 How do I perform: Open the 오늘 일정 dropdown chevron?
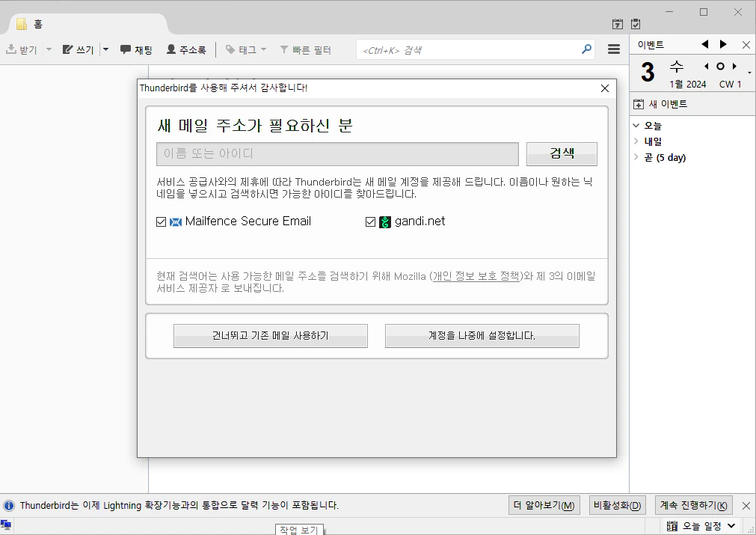pos(731,526)
